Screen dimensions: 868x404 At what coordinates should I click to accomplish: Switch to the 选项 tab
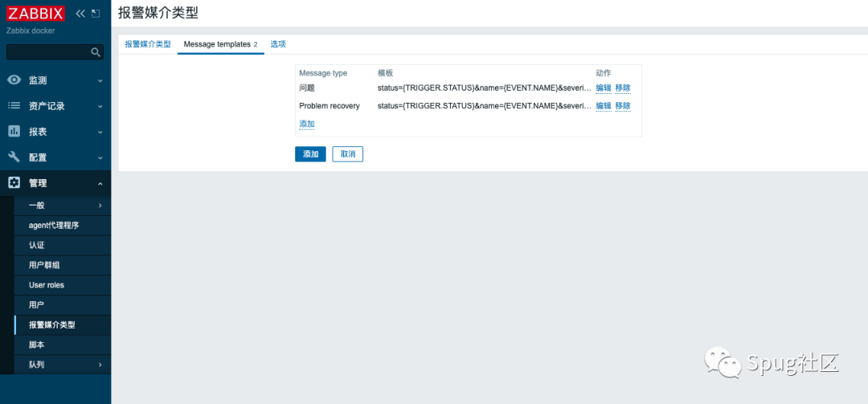coord(278,44)
